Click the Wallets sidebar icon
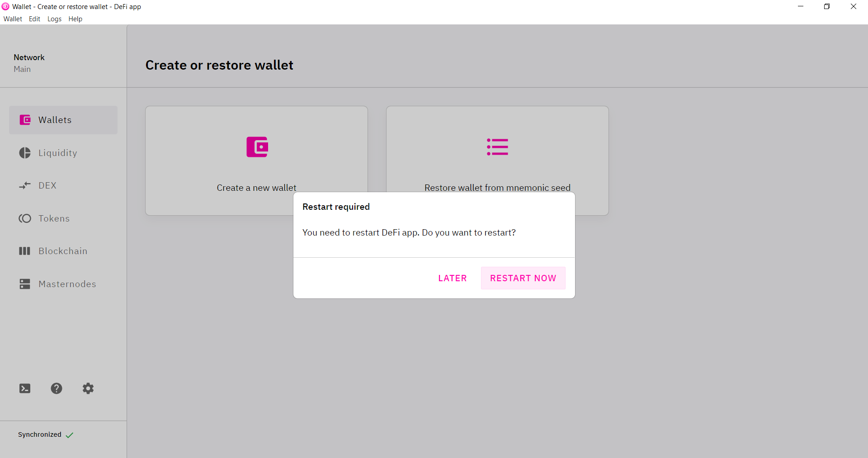Image resolution: width=868 pixels, height=458 pixels. click(x=25, y=120)
